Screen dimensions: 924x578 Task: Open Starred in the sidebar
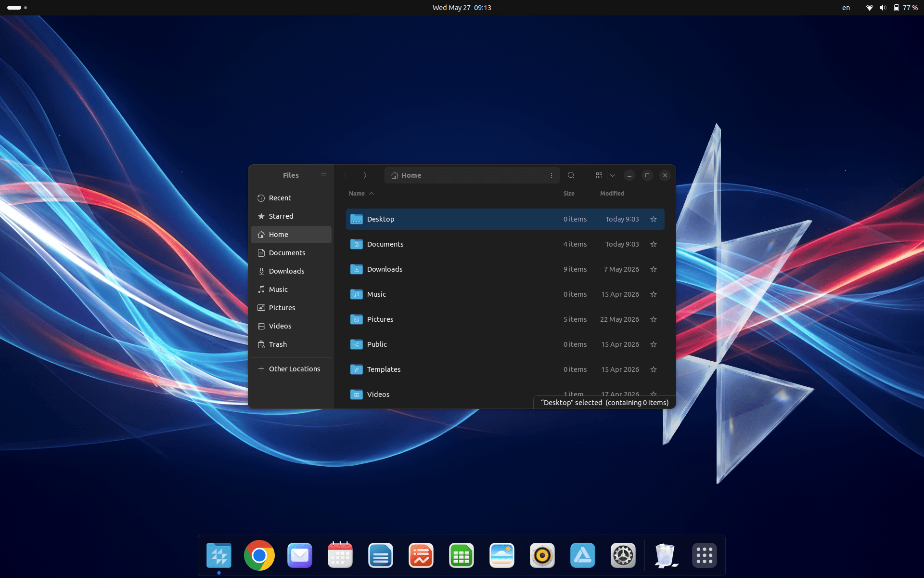(291, 216)
